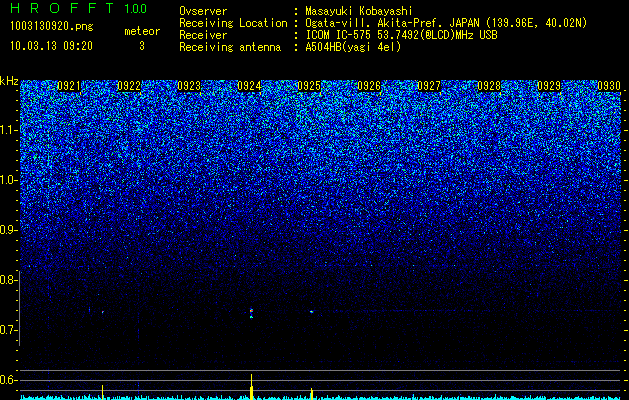629x400 pixels.
Task: Click the 0922 time marker label
Action: 129,86
